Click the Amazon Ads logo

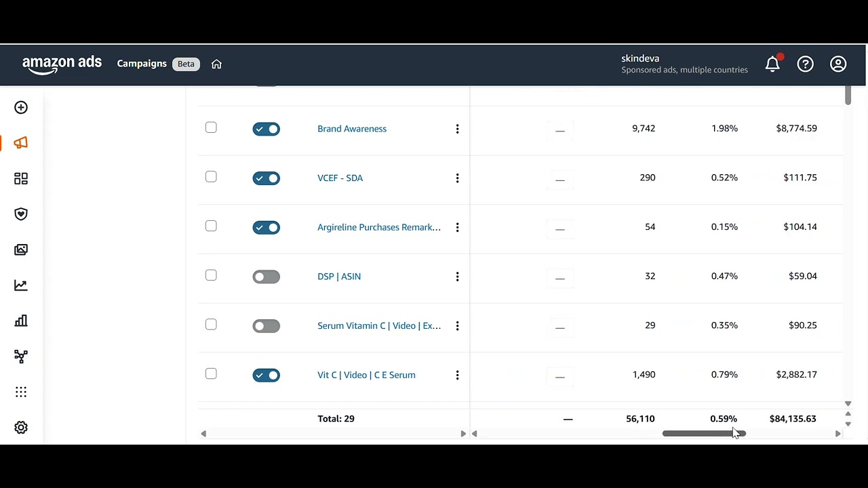pyautogui.click(x=62, y=64)
